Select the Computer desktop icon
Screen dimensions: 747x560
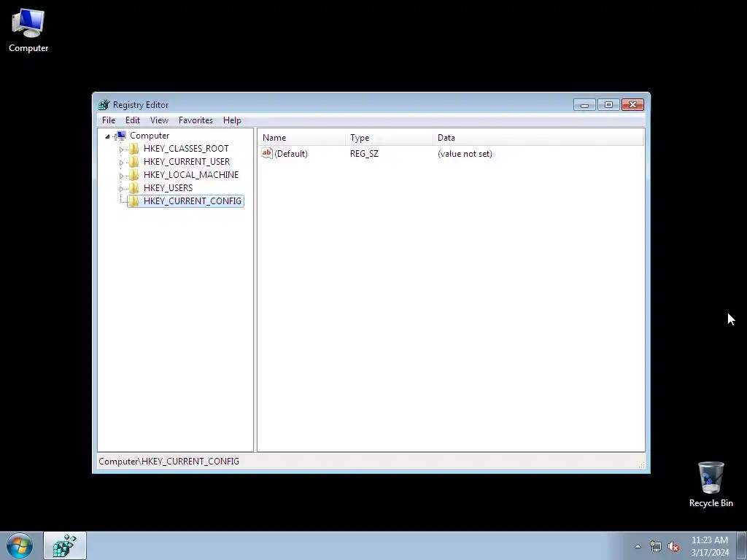point(28,31)
